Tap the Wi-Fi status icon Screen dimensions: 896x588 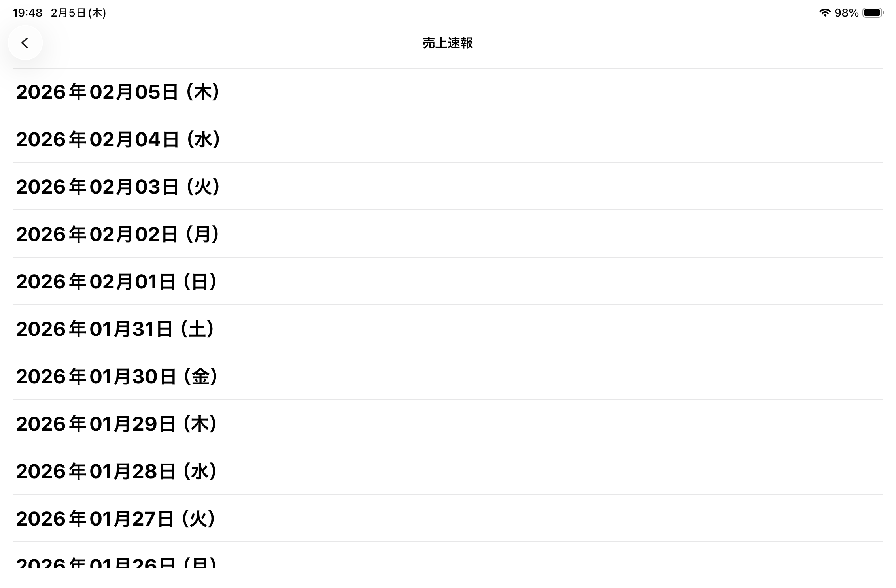coord(824,13)
